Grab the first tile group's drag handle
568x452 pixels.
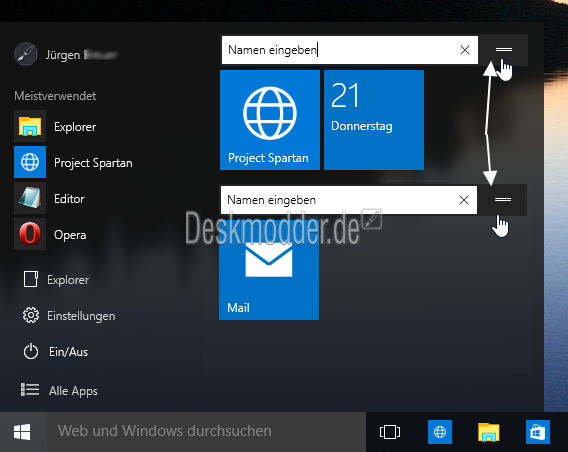(504, 50)
